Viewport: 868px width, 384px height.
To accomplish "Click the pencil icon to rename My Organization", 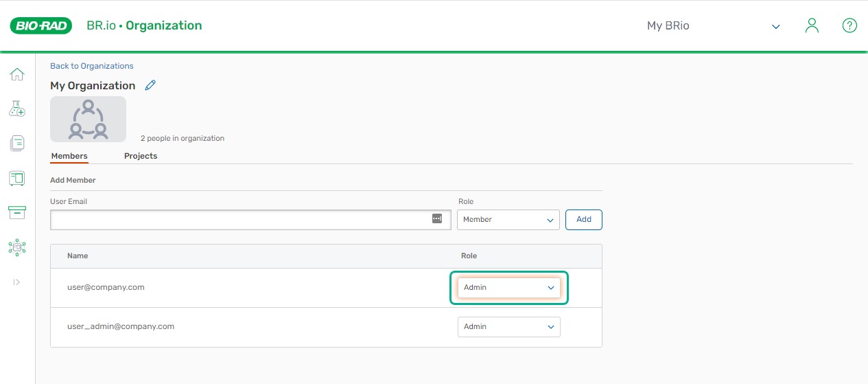I will 150,85.
